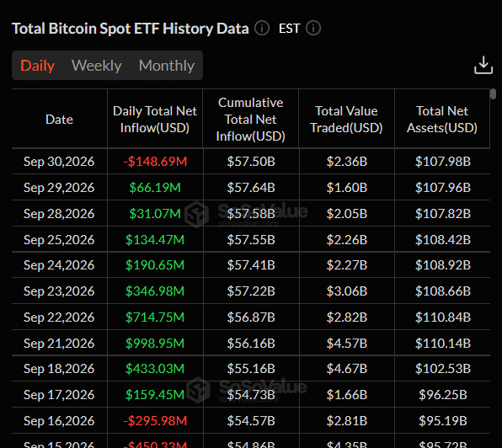
Task: Select the Sep 25,2026 date cell
Action: [59, 240]
